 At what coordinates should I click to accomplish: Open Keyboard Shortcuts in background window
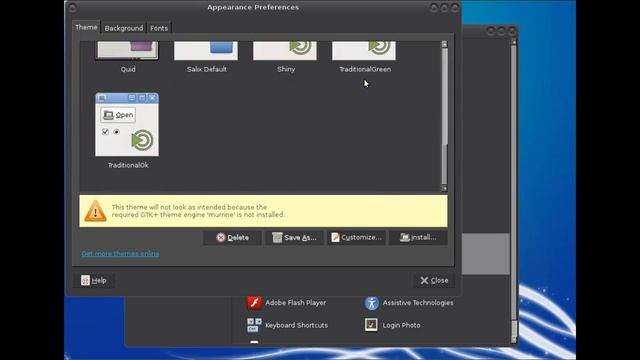coord(287,325)
